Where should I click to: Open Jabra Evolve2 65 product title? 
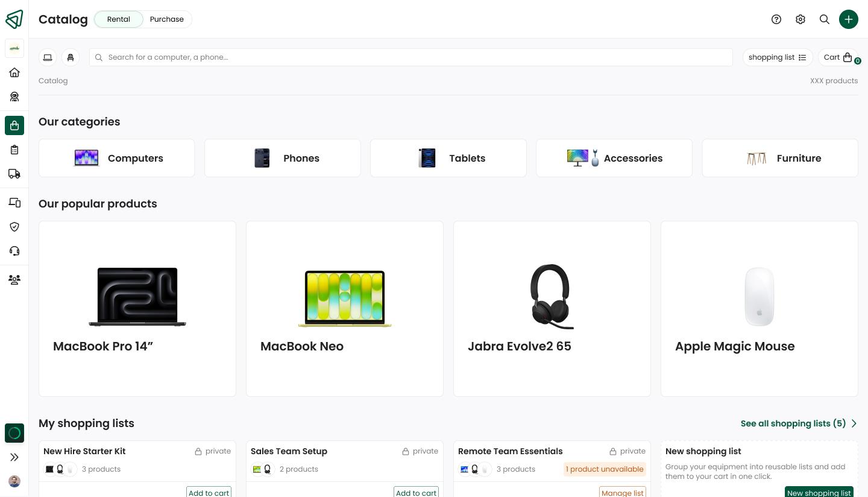(520, 346)
